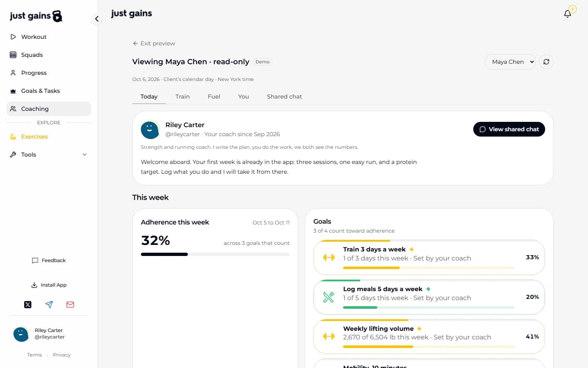Image resolution: width=588 pixels, height=368 pixels.
Task: Open the You tab
Action: pos(243,96)
